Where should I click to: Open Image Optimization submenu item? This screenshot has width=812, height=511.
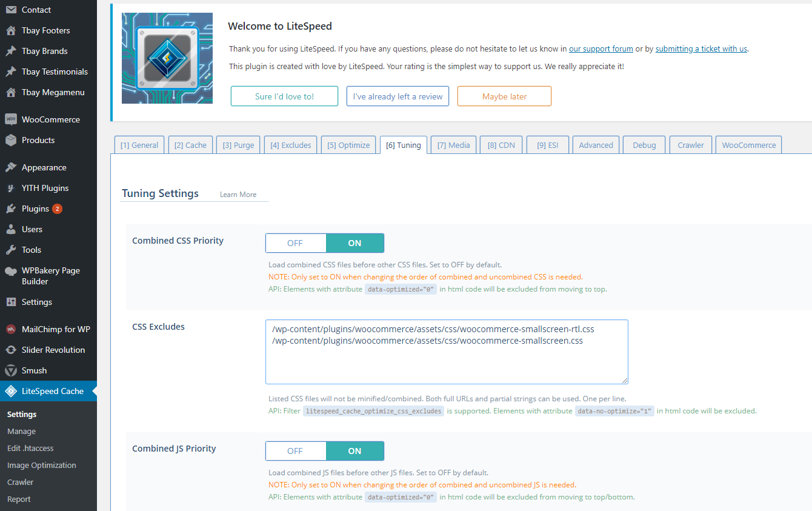pyautogui.click(x=42, y=466)
